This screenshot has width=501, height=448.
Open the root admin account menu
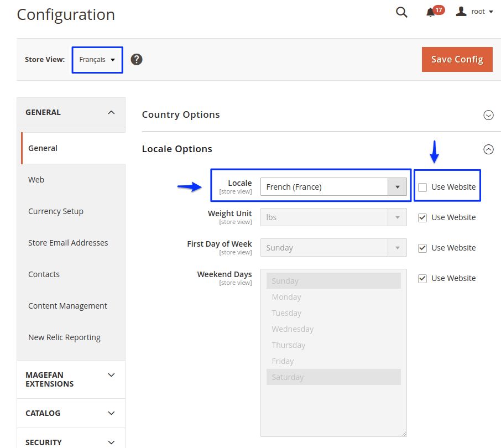coord(473,11)
